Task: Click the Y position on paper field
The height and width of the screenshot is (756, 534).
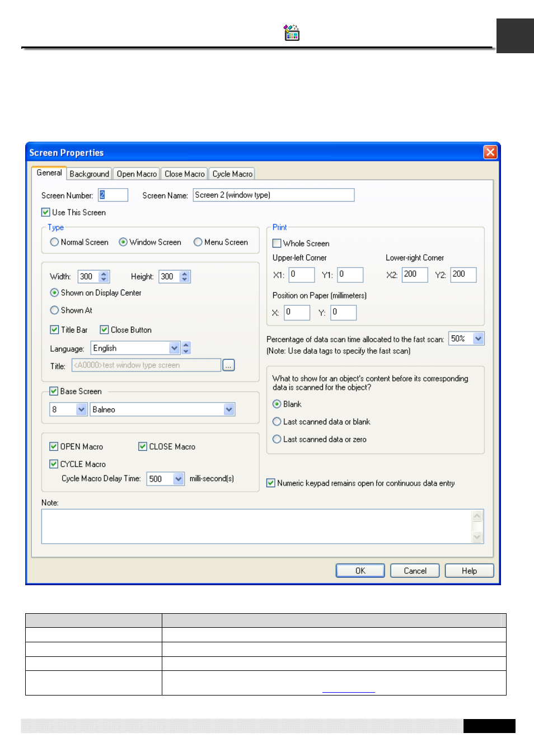Action: pos(343,312)
